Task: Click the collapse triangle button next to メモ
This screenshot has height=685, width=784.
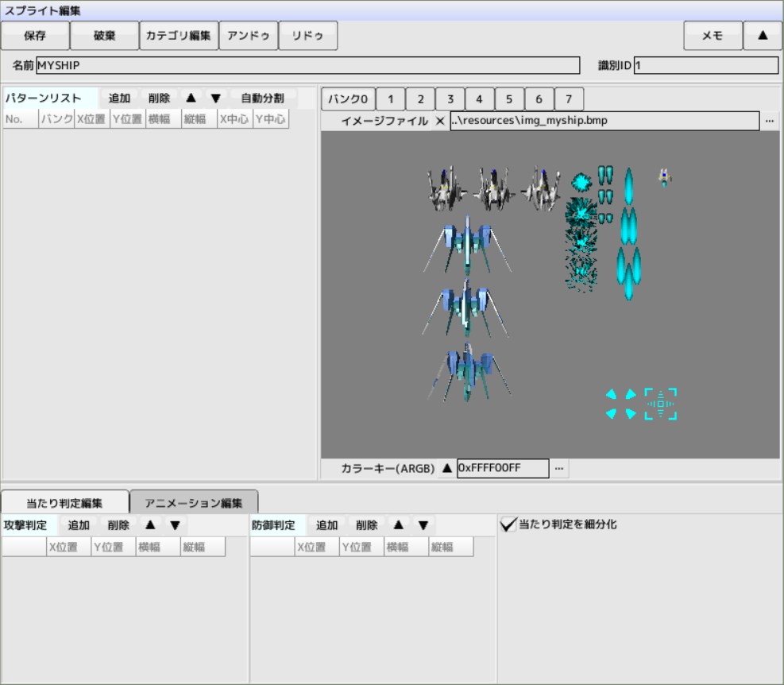Action: (x=763, y=36)
